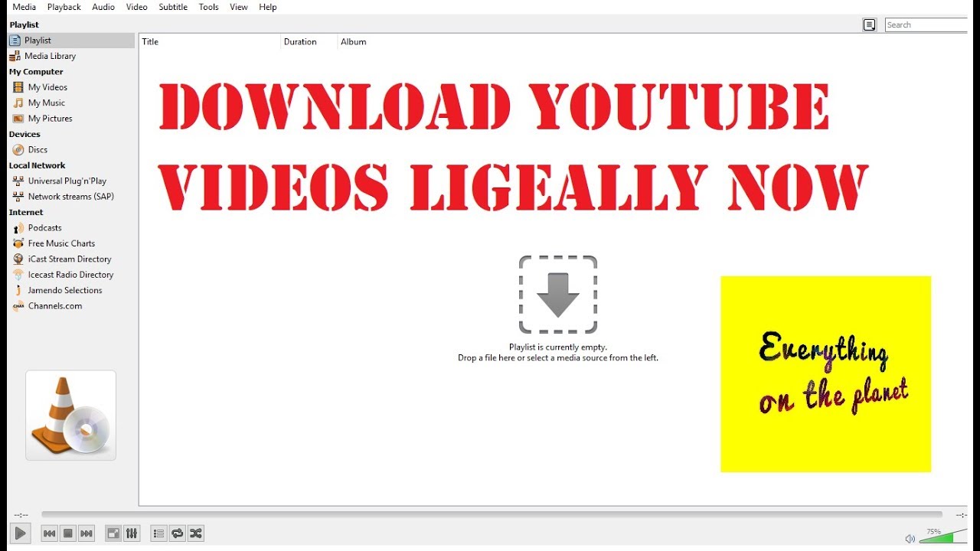Click the My Music note icon

click(18, 103)
